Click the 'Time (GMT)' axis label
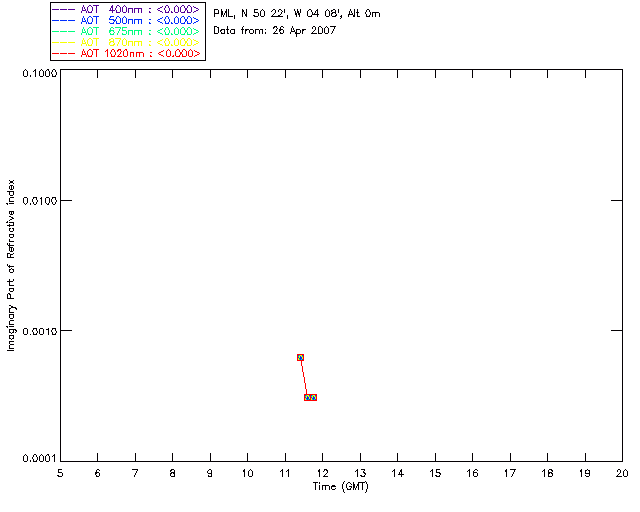 pos(340,487)
